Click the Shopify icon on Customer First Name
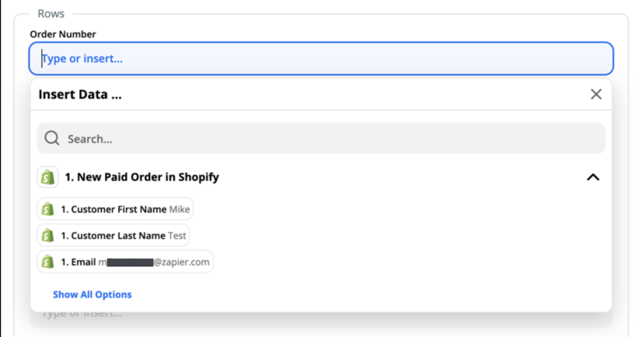The height and width of the screenshot is (337, 644). (x=47, y=210)
